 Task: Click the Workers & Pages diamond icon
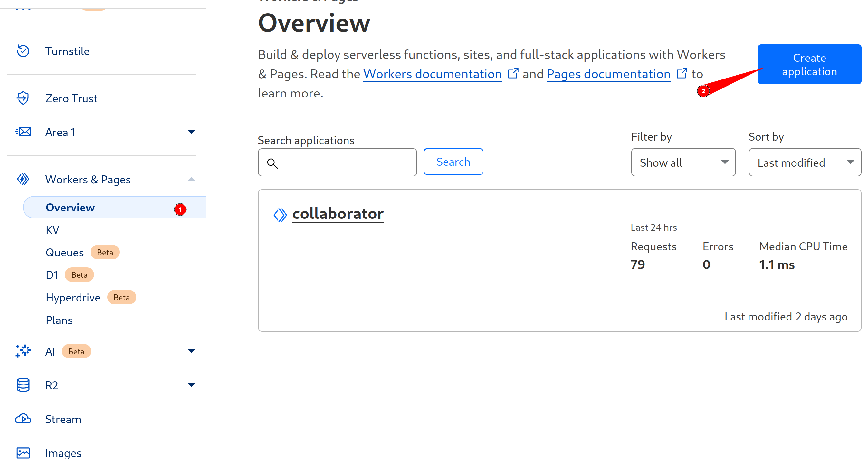pyautogui.click(x=23, y=179)
